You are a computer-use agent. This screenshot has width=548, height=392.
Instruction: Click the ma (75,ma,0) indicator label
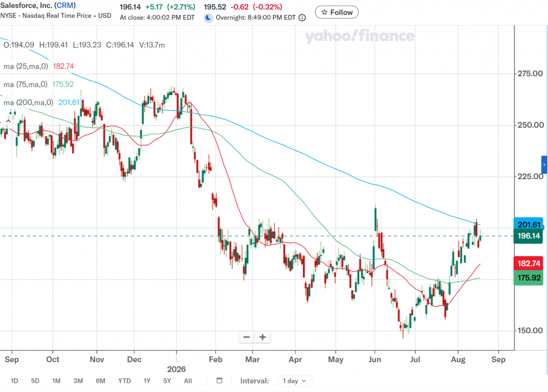26,84
